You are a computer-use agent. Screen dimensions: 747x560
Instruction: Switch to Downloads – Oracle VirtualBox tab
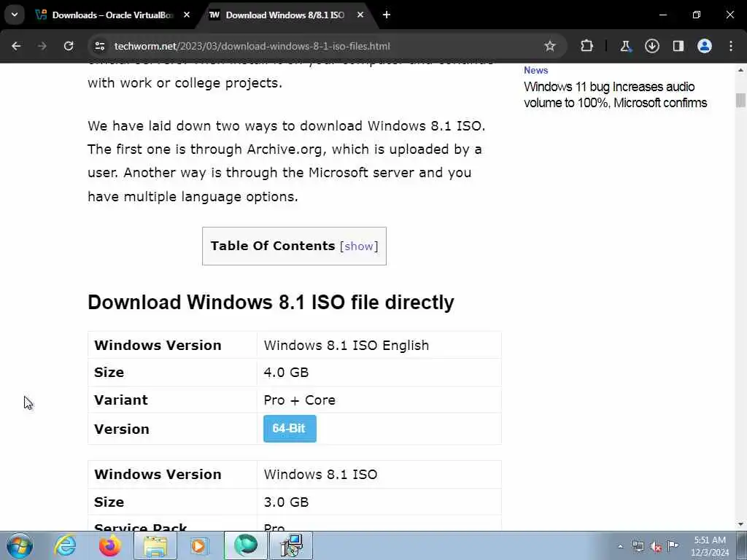pyautogui.click(x=113, y=15)
